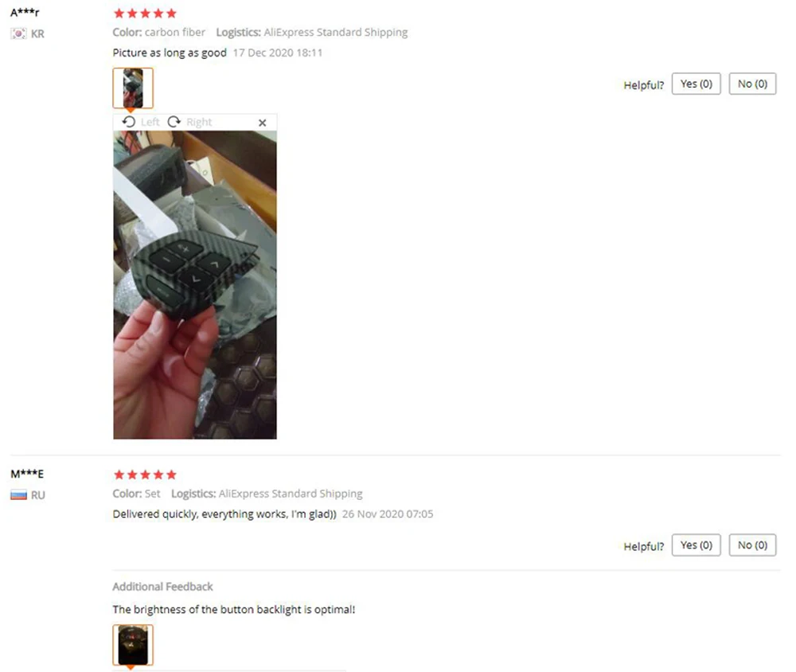Click the five-star rating on M***E's review

coord(145,475)
